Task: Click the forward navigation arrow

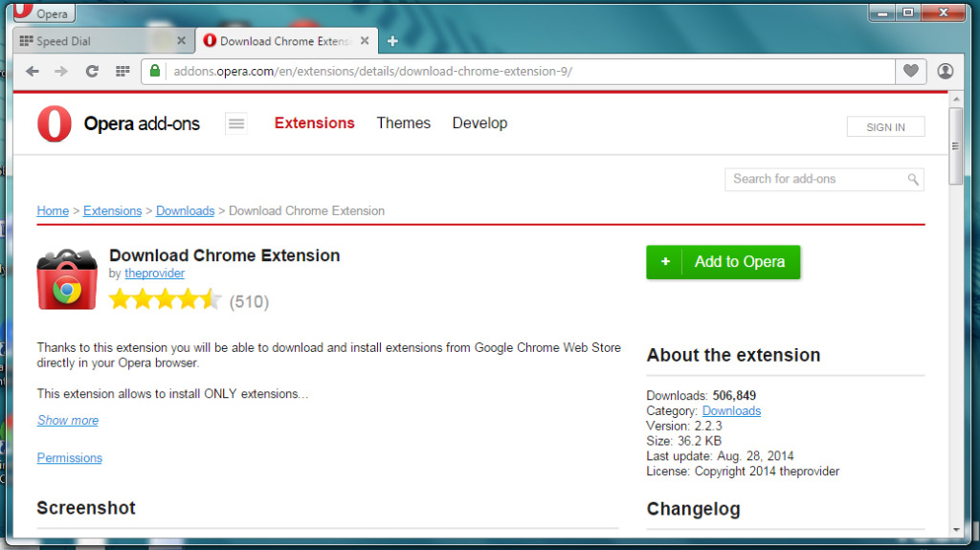Action: coord(61,72)
